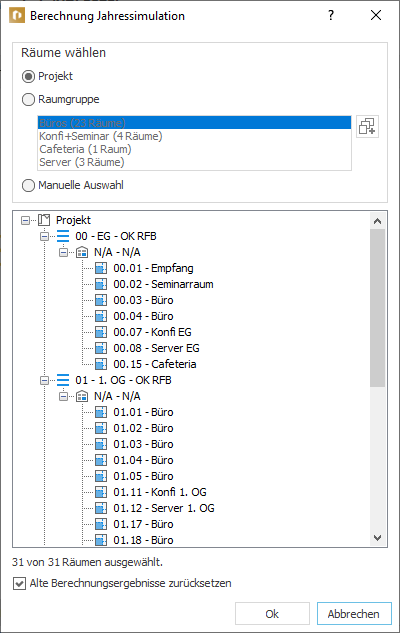Click the room icon beside 00.15 - Cafeteria
This screenshot has height=633, width=400.
click(x=101, y=364)
